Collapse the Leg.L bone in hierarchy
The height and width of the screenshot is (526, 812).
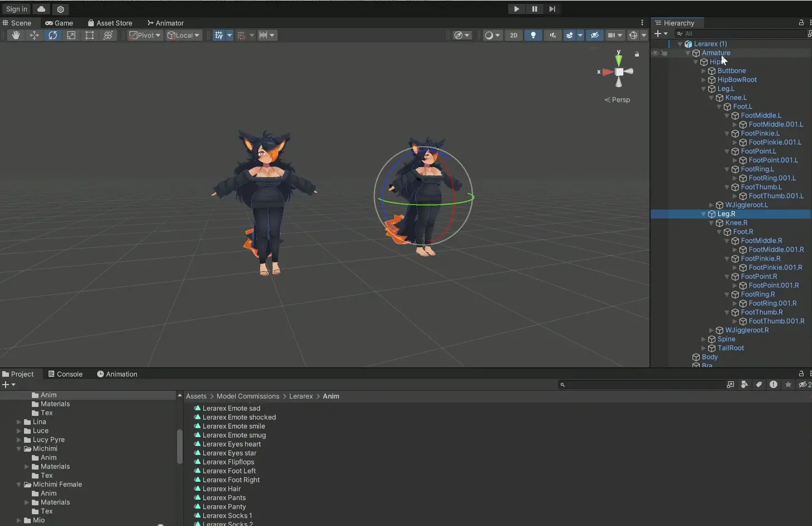pos(704,89)
